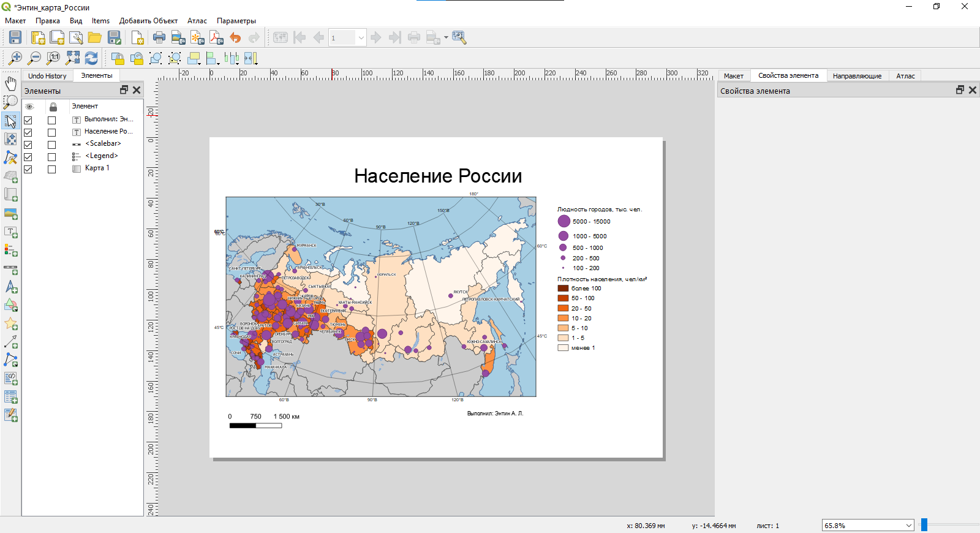Zoom in on the layout

pos(15,58)
